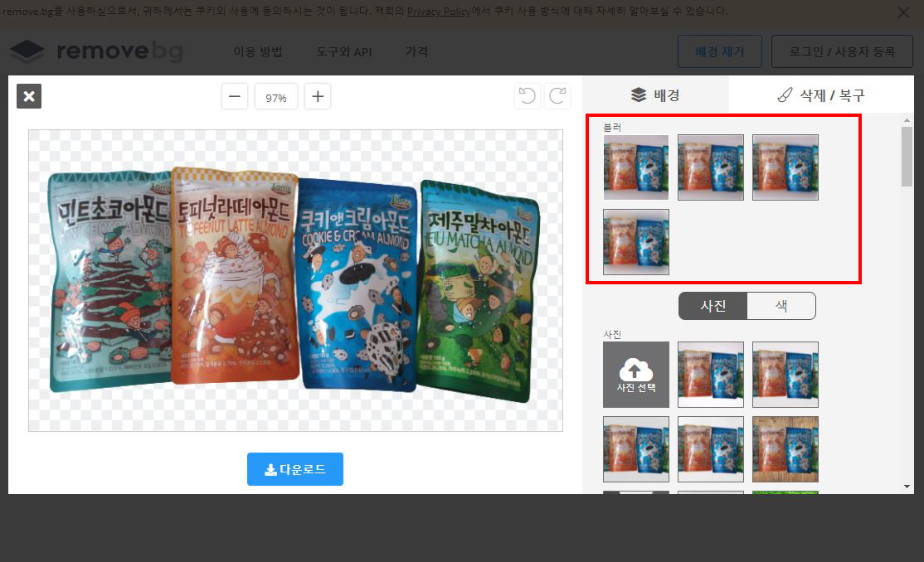Open the 이용 방법 menu
924x562 pixels.
tap(257, 52)
